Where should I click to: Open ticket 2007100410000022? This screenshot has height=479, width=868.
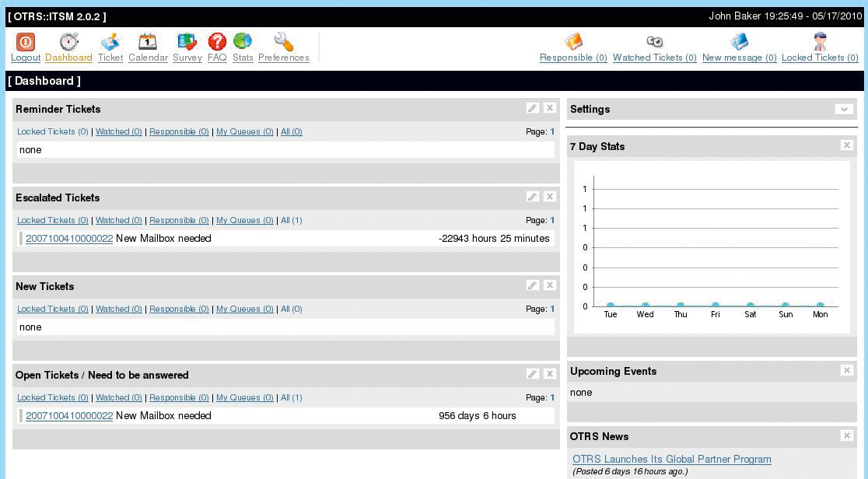69,239
